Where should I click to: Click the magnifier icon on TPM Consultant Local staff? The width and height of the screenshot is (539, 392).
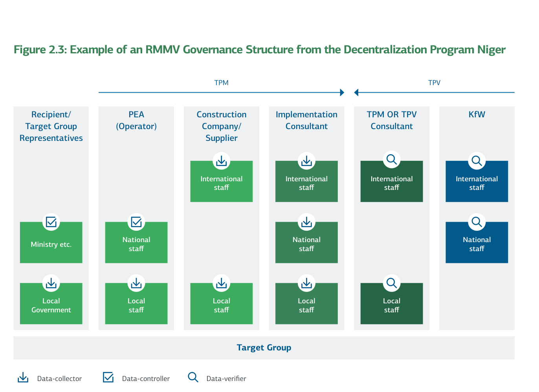(391, 283)
